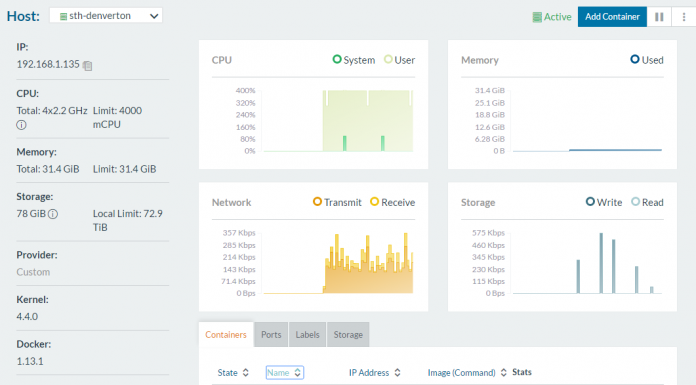Toggle the User series in CPU chart
Screen dimensions: 696x385
click(399, 60)
